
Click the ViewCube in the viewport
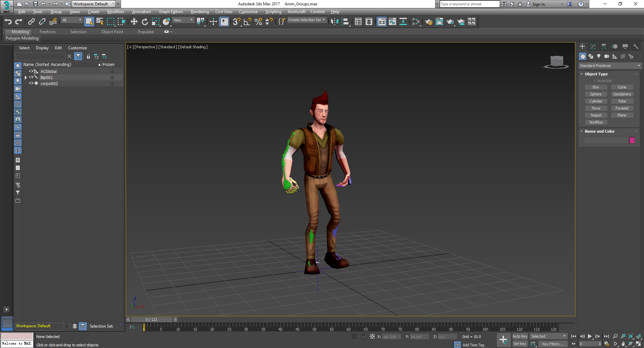pyautogui.click(x=556, y=62)
